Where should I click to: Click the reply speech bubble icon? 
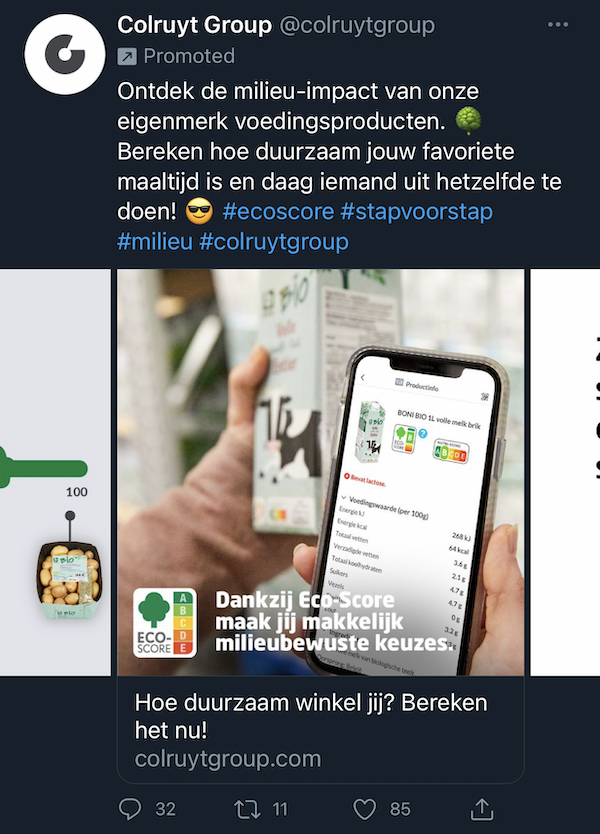point(130,809)
